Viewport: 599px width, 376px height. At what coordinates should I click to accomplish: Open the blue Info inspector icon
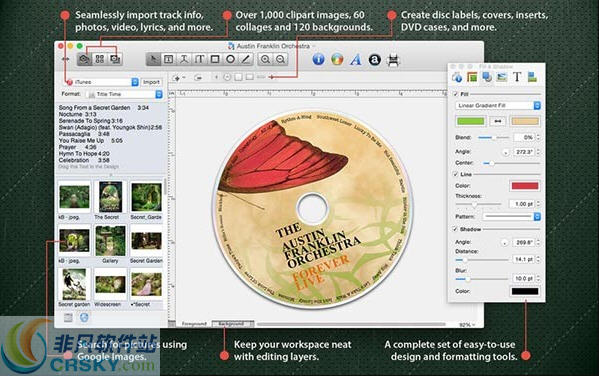(x=318, y=59)
